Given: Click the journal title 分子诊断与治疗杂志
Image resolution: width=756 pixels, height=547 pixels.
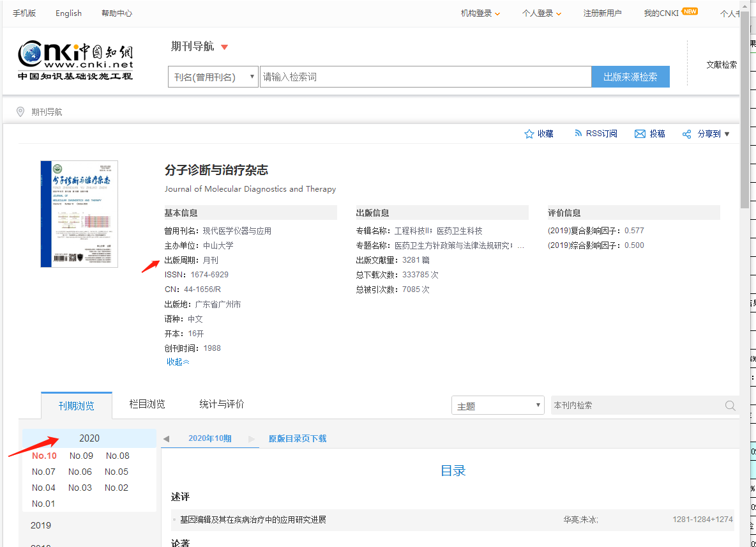Looking at the screenshot, I should coord(216,170).
